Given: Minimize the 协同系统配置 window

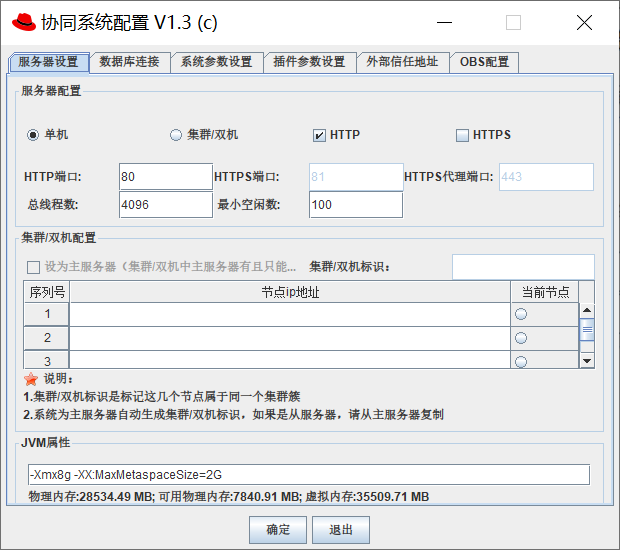Looking at the screenshot, I should [x=444, y=23].
